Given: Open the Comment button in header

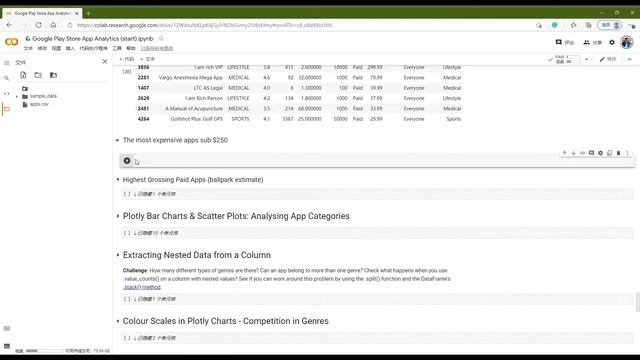Looking at the screenshot, I should tap(565, 42).
